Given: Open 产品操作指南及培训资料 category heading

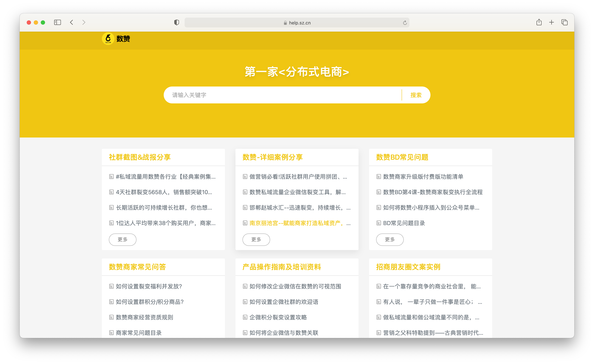Looking at the screenshot, I should [282, 267].
